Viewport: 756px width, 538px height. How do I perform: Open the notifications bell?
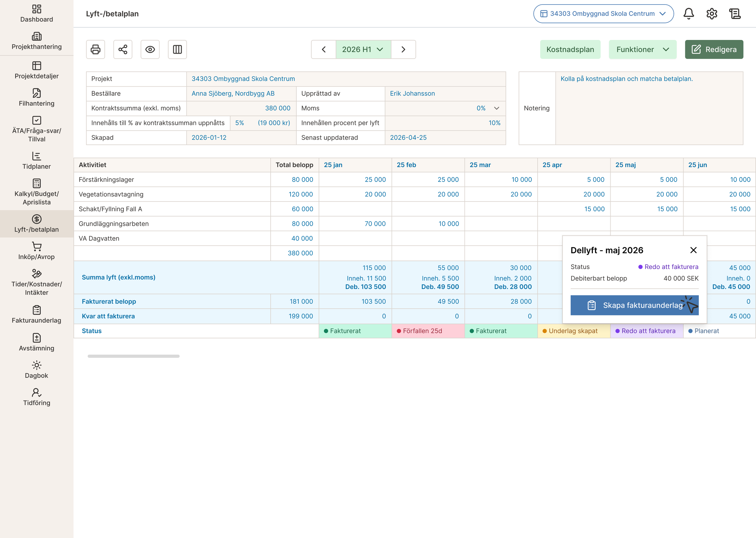[689, 14]
